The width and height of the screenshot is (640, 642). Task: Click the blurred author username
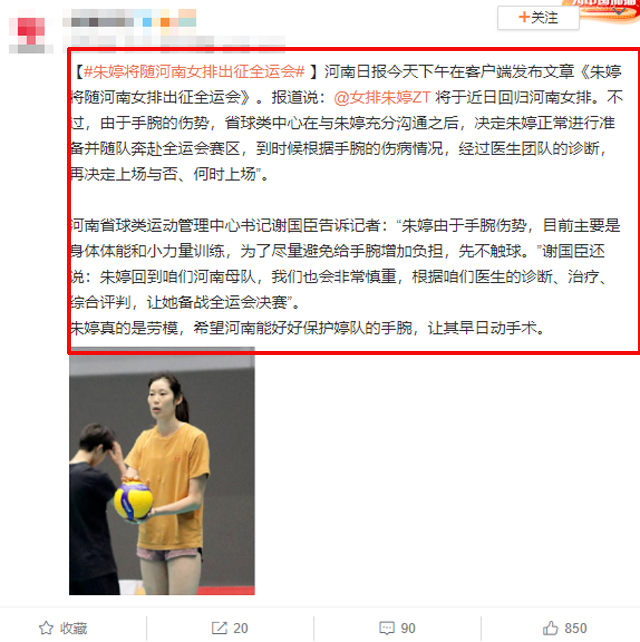point(99,18)
